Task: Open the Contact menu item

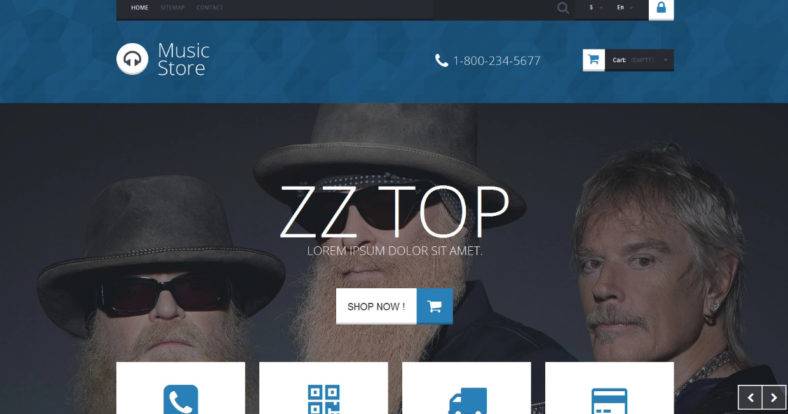Action: 210,8
